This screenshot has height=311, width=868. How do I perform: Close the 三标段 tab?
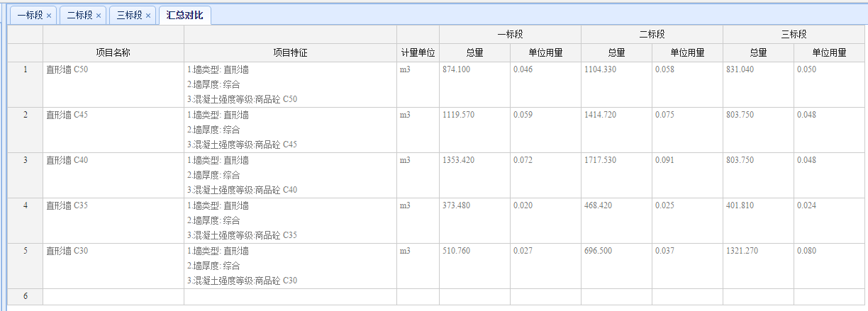point(148,16)
